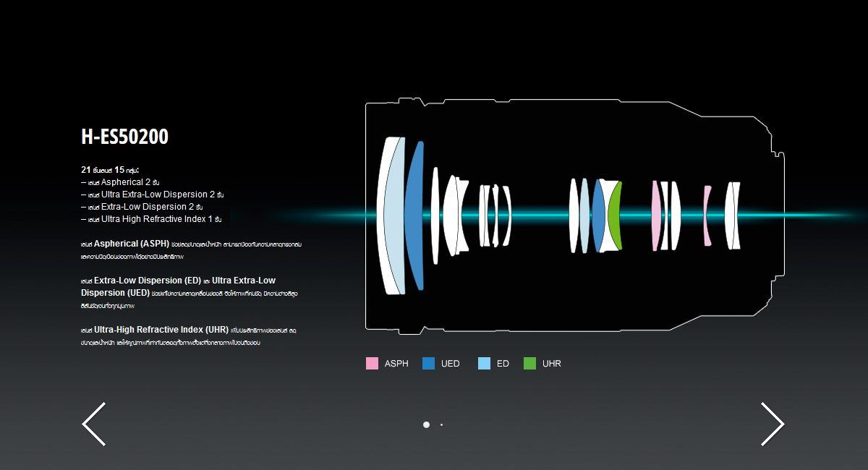Image resolution: width=868 pixels, height=470 pixels.
Task: Click the green UHR lens element
Action: click(615, 215)
